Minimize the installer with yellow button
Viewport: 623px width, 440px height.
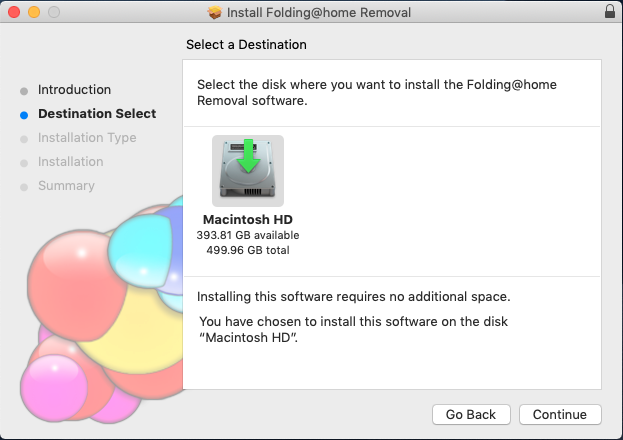click(x=34, y=12)
